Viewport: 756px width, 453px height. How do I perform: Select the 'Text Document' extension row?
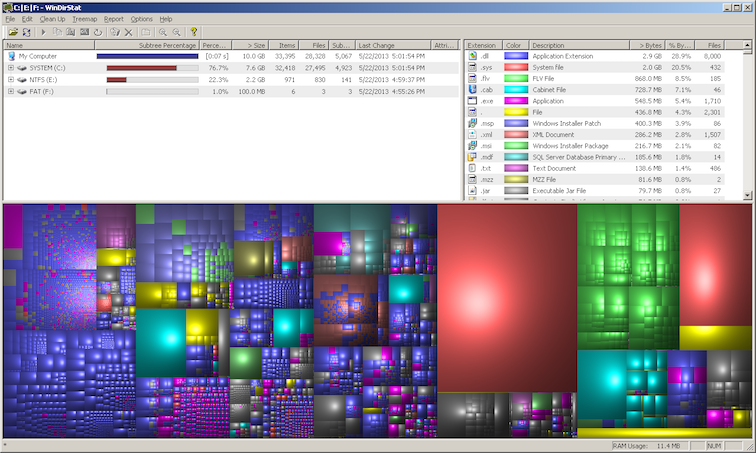point(594,169)
